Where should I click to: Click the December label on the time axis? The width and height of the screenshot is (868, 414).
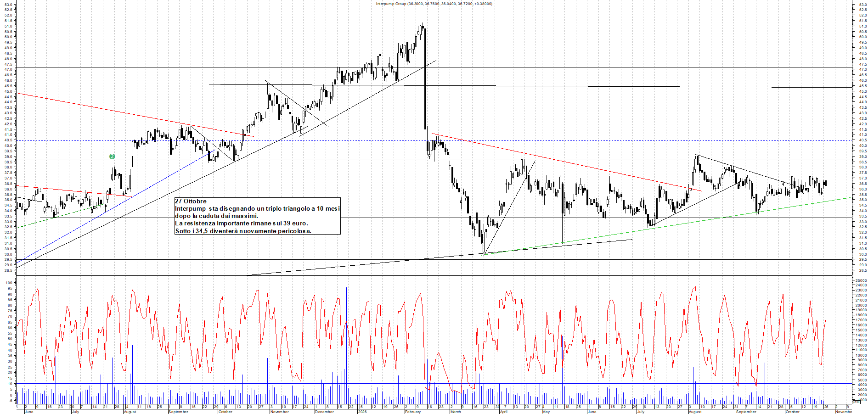(324, 412)
